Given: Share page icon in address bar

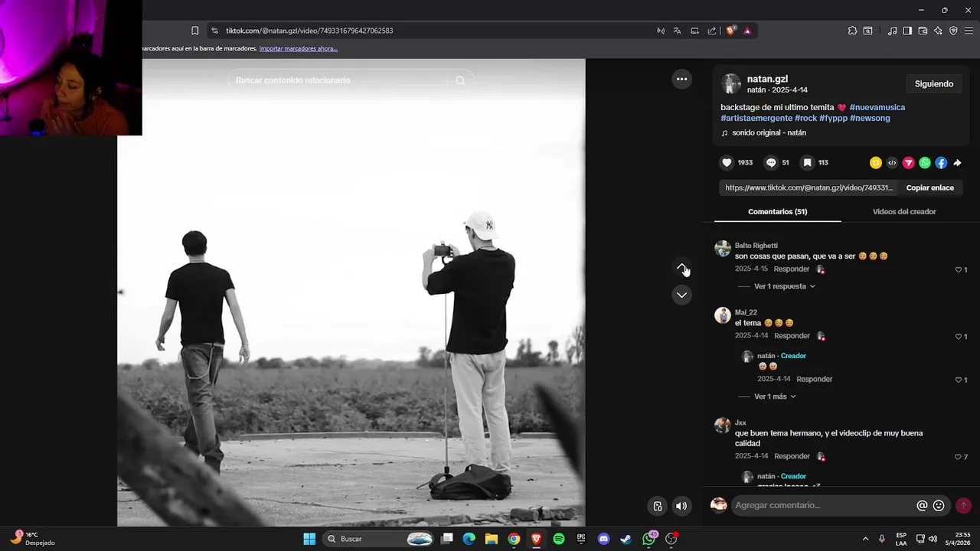Looking at the screenshot, I should pos(712,31).
